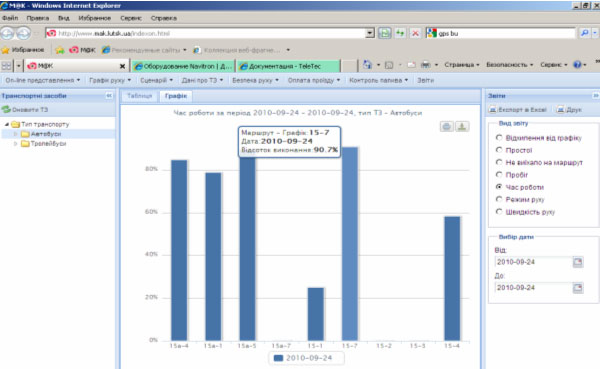Click the chart print icon

point(447,126)
